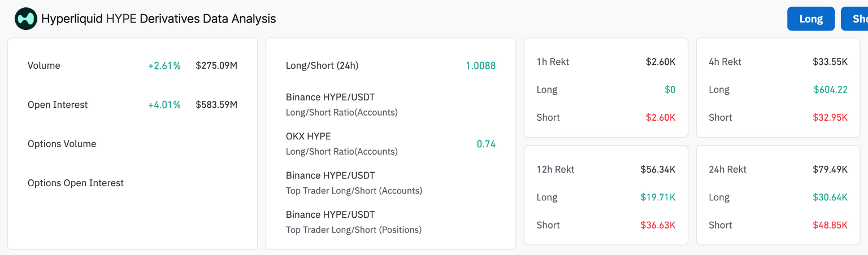The image size is (868, 255).
Task: Click the Hyperliquid HYPE Derivatives Data Analysis title
Action: coord(159,19)
